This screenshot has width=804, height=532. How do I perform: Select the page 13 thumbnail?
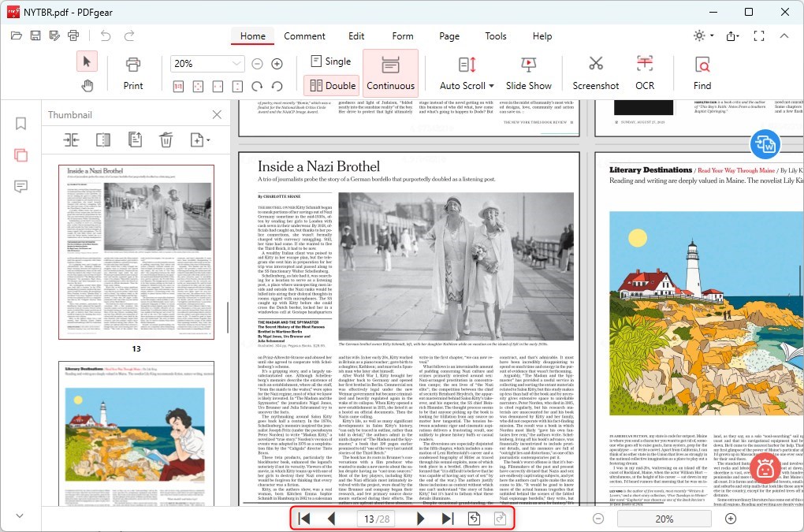coord(136,251)
